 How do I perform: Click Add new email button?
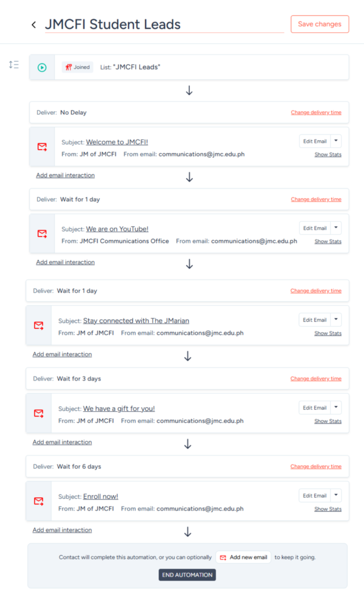click(243, 557)
